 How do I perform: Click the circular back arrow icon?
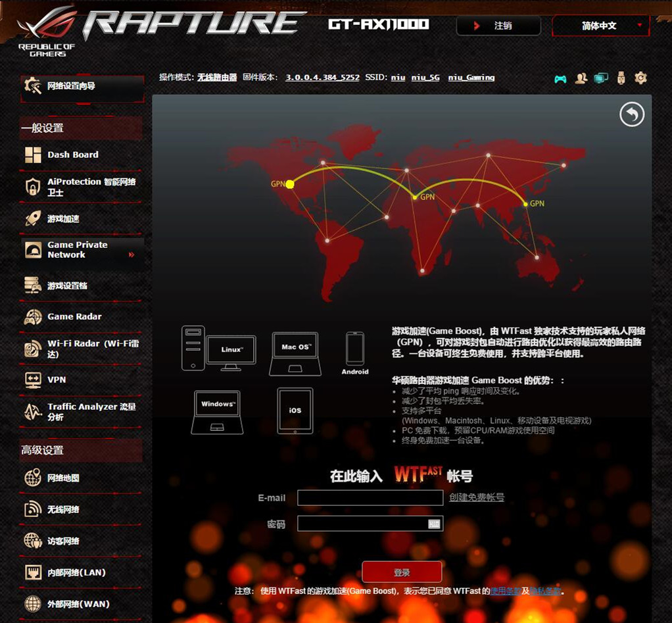tap(632, 114)
